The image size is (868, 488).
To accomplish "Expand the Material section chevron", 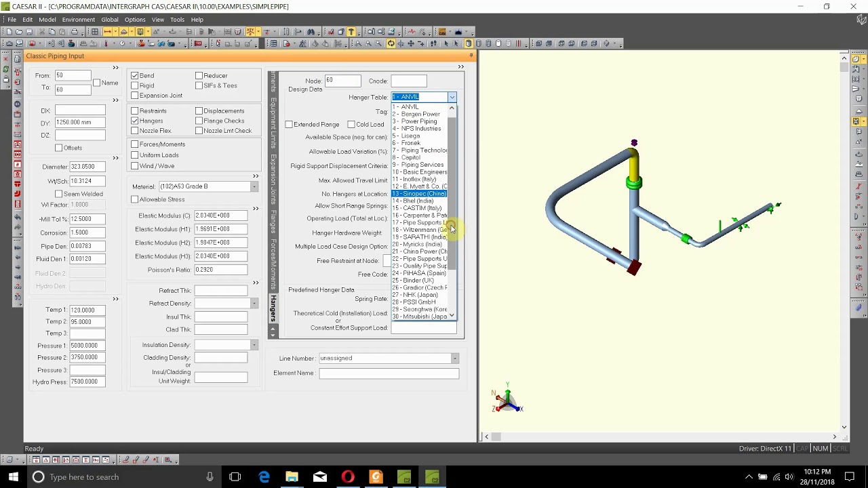I will (256, 176).
